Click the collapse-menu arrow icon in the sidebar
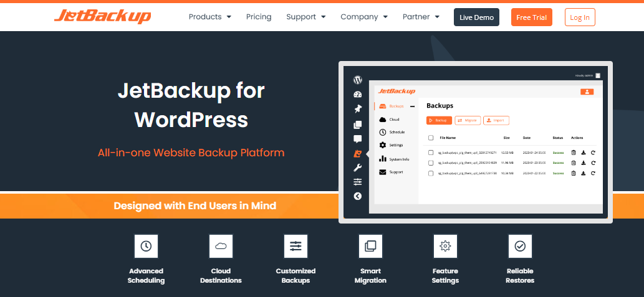644x297 pixels. (x=358, y=196)
